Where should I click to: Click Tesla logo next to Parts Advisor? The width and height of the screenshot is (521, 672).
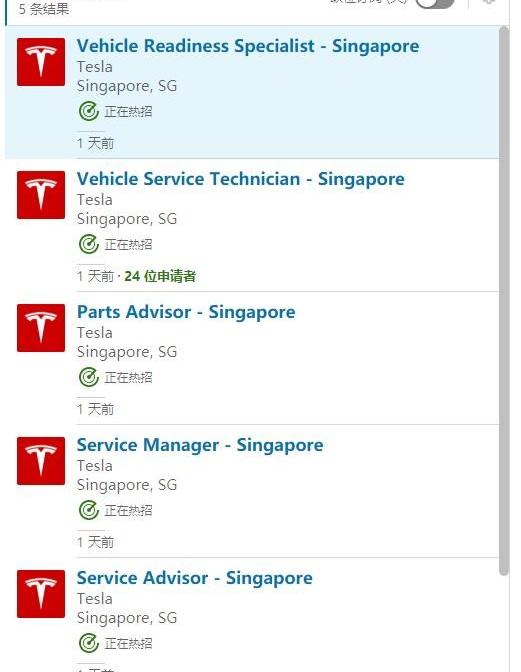[x=41, y=328]
